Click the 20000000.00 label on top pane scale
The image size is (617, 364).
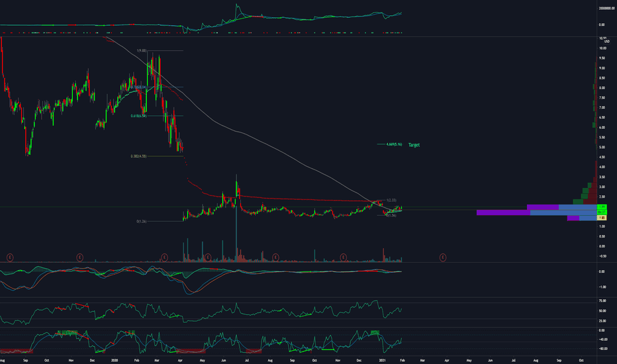(606, 8)
